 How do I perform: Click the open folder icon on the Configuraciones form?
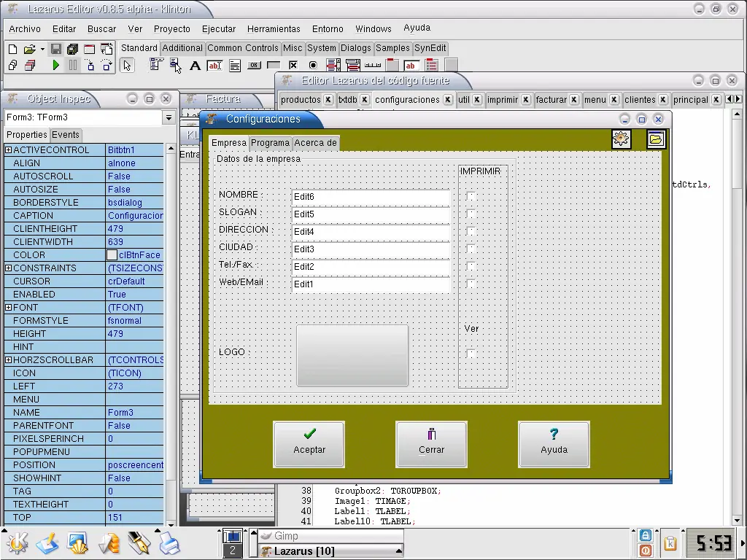point(656,139)
